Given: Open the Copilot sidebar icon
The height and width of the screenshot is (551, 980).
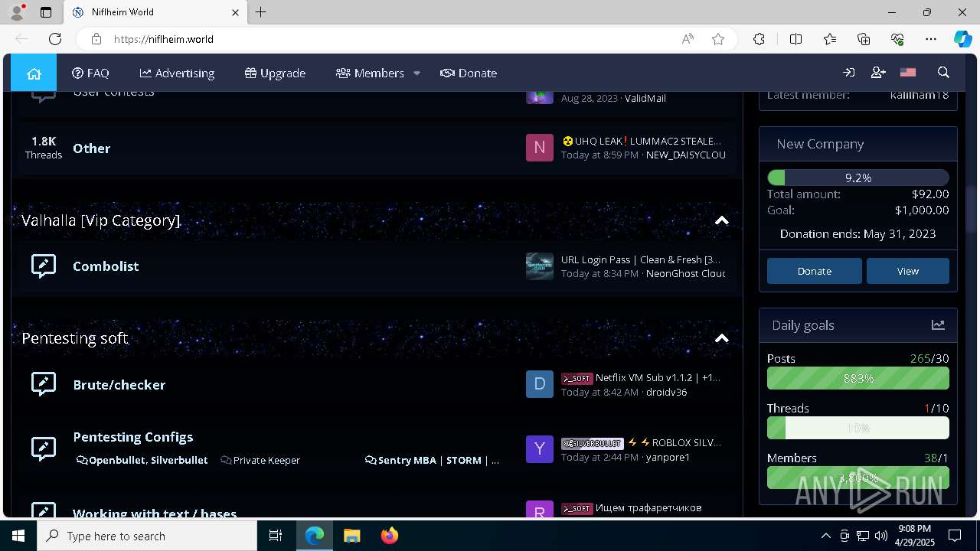Looking at the screenshot, I should pos(962,39).
